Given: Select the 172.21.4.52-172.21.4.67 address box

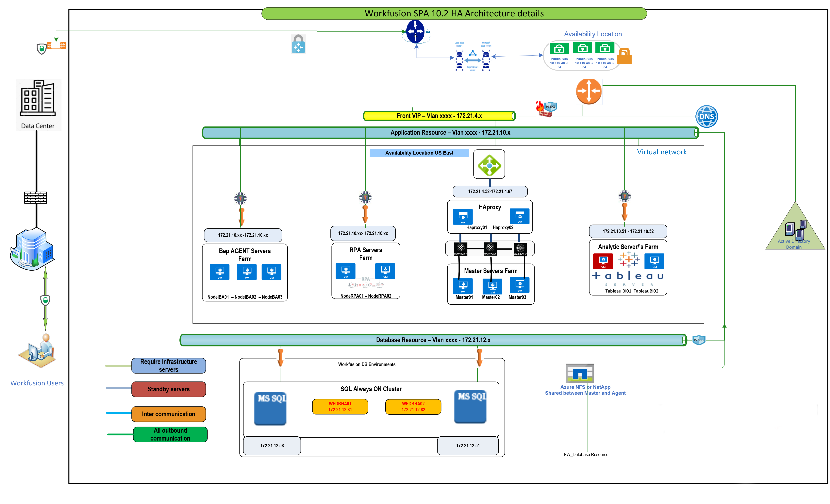Looking at the screenshot, I should [490, 191].
